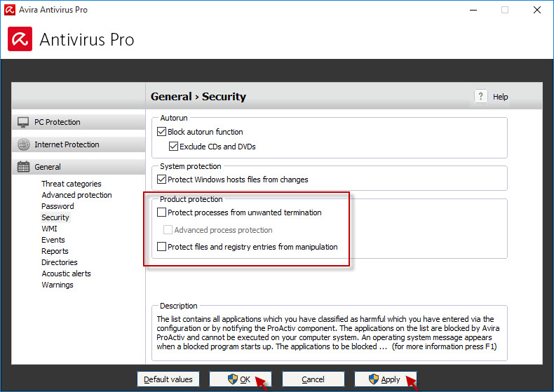Click the Antivirus Pro title text

point(87,39)
